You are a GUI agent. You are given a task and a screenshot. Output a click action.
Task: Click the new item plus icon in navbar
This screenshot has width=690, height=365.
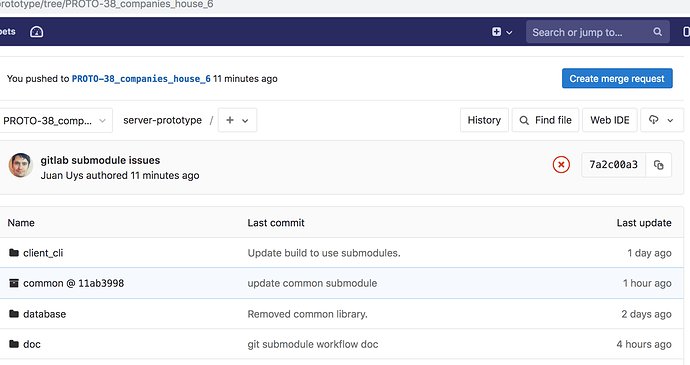point(496,32)
